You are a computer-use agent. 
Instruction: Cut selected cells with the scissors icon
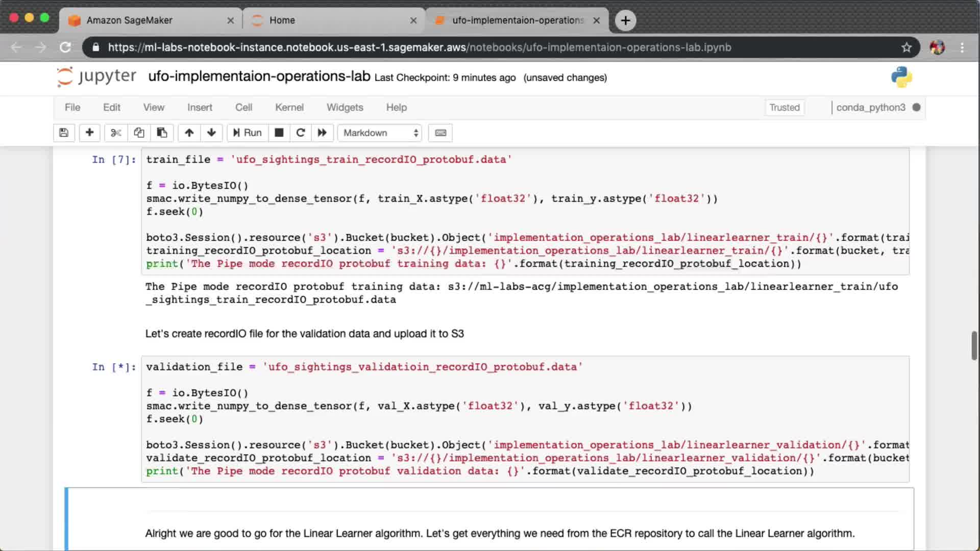tap(116, 133)
